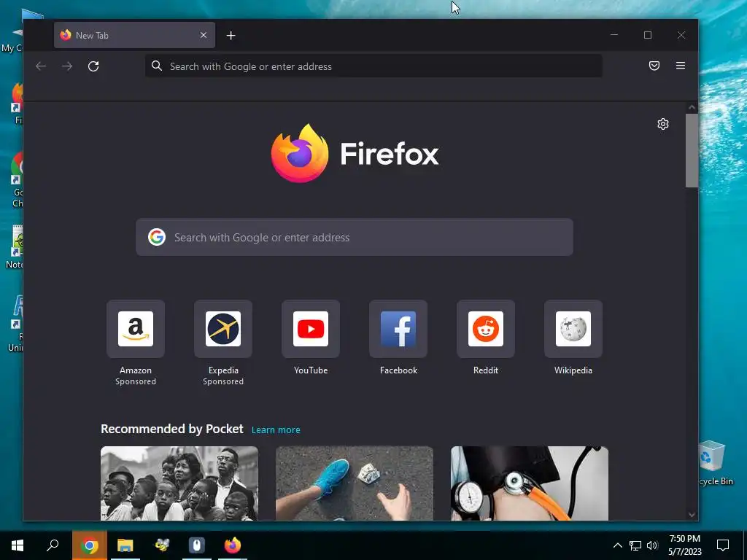The width and height of the screenshot is (747, 560).
Task: Open the volume tray icon
Action: pos(652,545)
